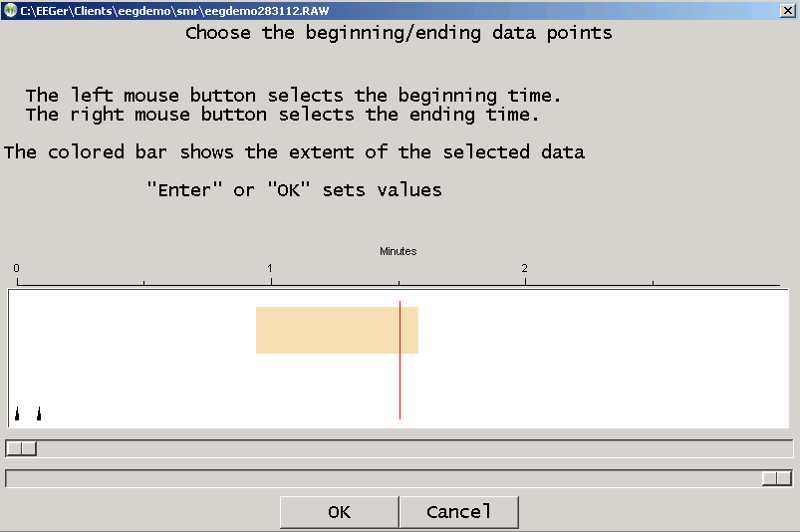
Task: Cancel the data point selection
Action: coord(458,512)
